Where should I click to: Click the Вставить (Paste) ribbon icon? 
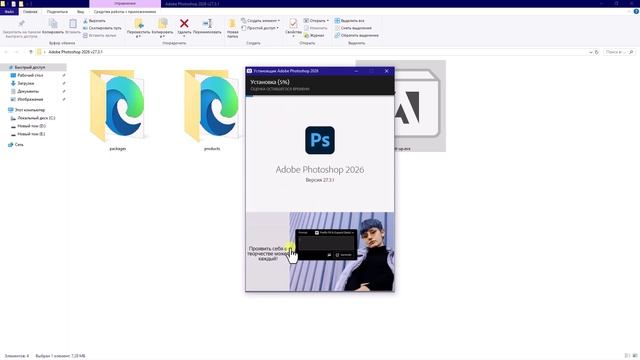click(x=73, y=27)
